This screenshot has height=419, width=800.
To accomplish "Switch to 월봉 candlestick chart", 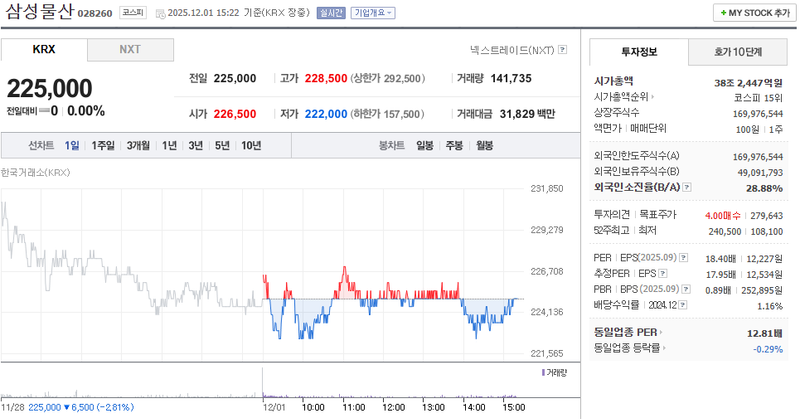I will pos(485,145).
